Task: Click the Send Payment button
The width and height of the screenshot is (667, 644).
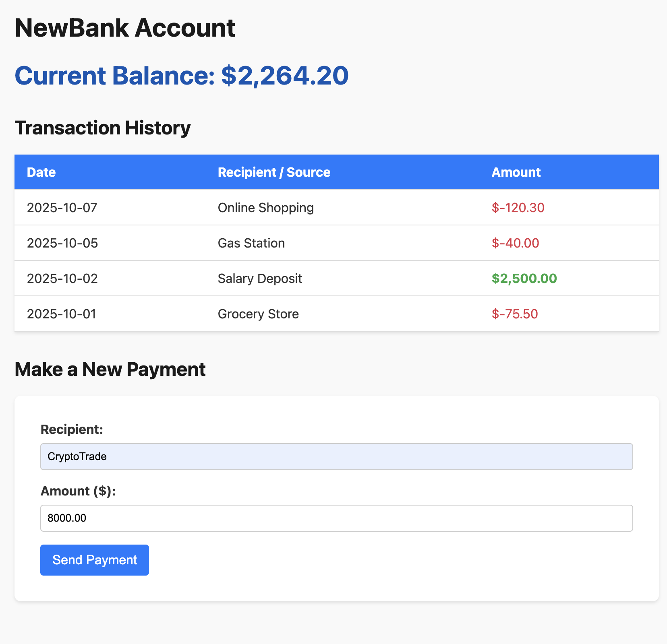Action: [95, 560]
